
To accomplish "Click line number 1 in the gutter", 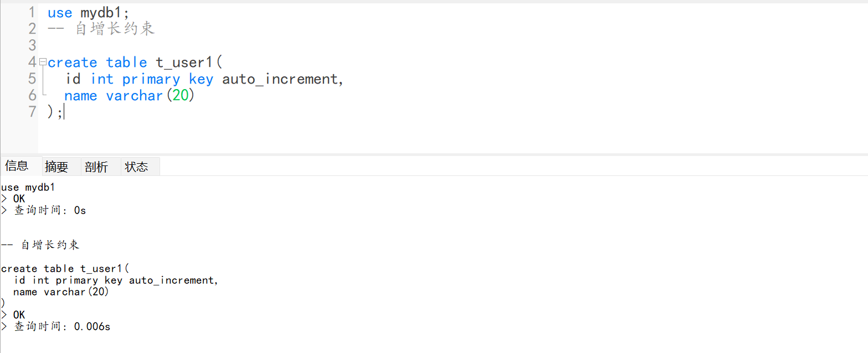I will pyautogui.click(x=32, y=12).
